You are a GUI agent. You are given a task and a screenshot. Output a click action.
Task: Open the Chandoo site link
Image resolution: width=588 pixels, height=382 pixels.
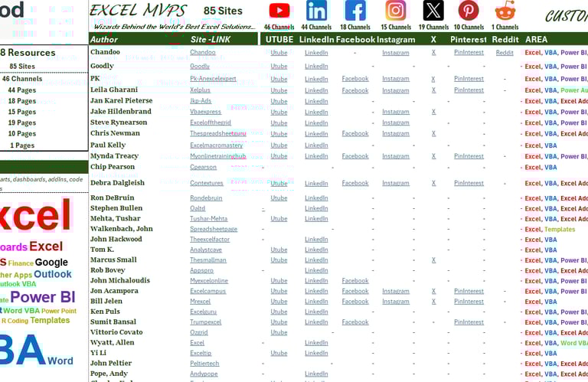(x=202, y=52)
